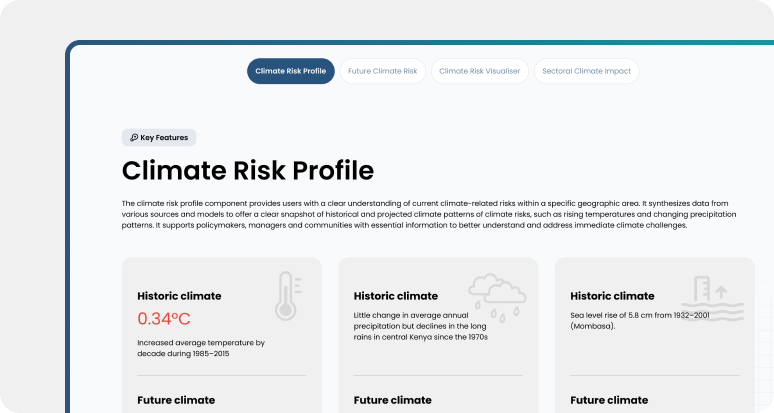Click the key icon beside Key Features
The image size is (774, 413).
(x=134, y=138)
